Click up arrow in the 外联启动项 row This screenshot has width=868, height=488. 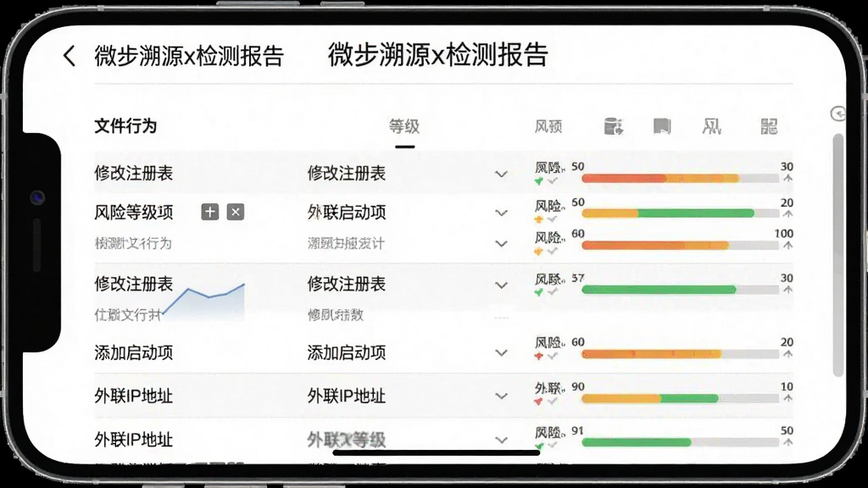point(787,214)
